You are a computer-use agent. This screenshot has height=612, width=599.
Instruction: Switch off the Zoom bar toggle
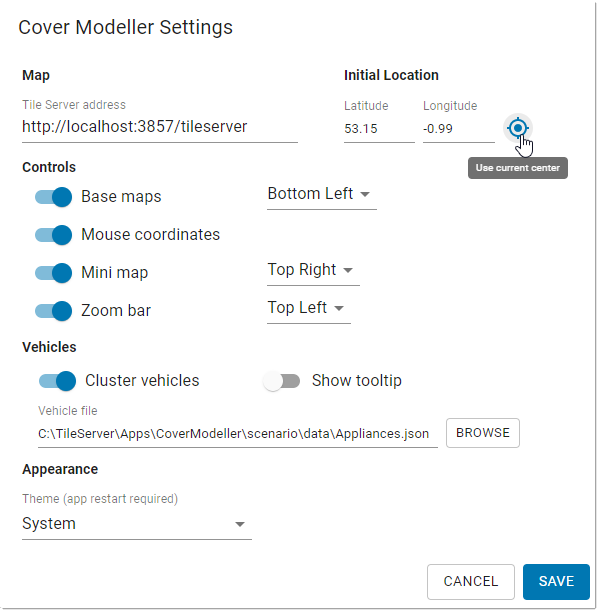point(53,311)
